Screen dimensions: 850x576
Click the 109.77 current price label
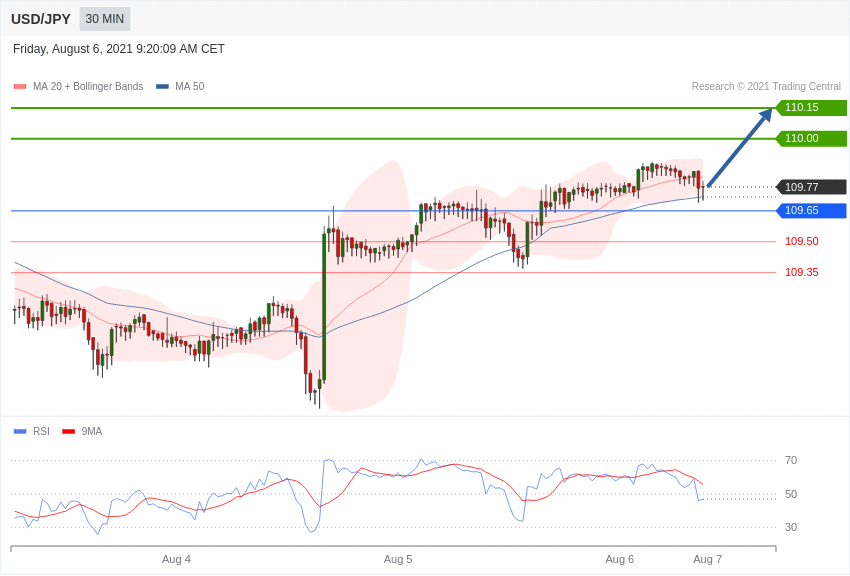pyautogui.click(x=811, y=187)
